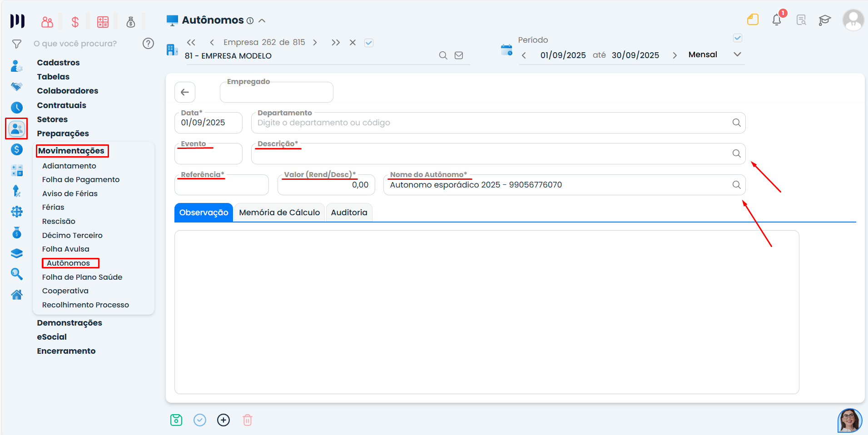Click the add new record plus icon

[223, 420]
